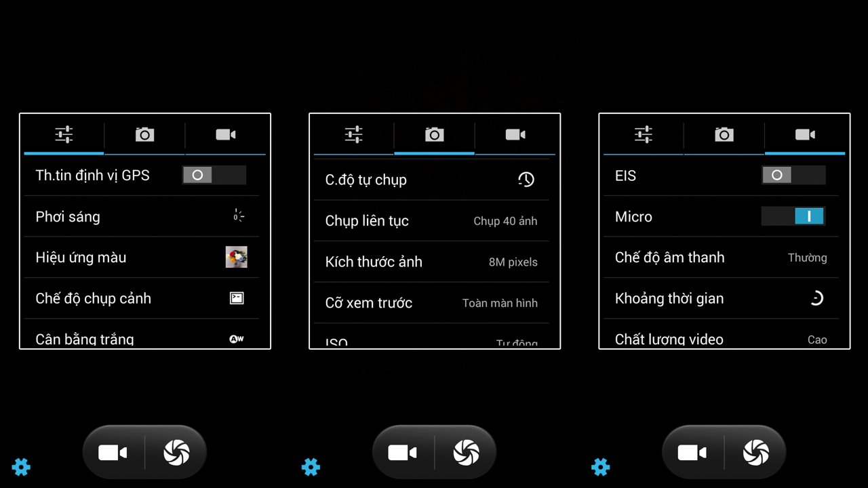Switch to camera tab in the right panel
This screenshot has width=868, height=488.
724,134
